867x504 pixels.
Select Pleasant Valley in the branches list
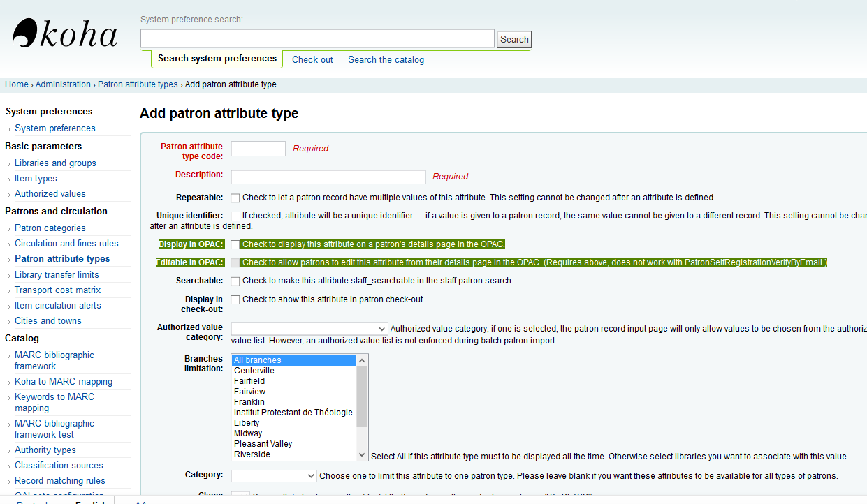tap(263, 444)
